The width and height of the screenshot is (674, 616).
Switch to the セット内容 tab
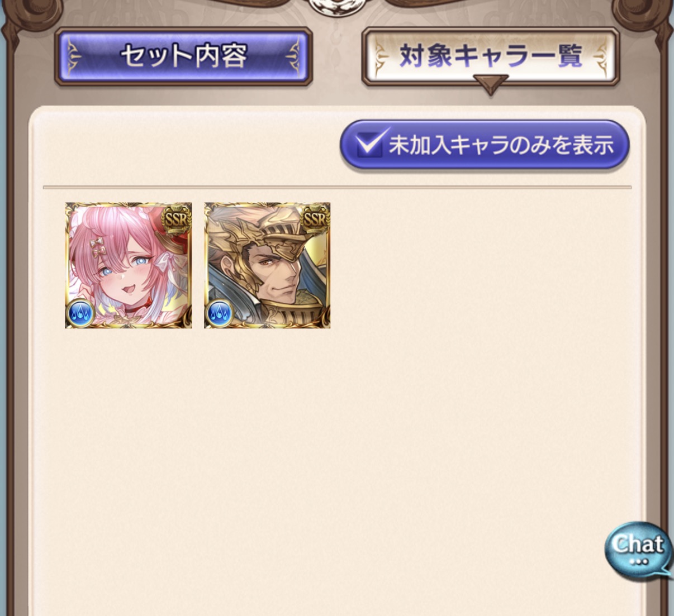[183, 56]
